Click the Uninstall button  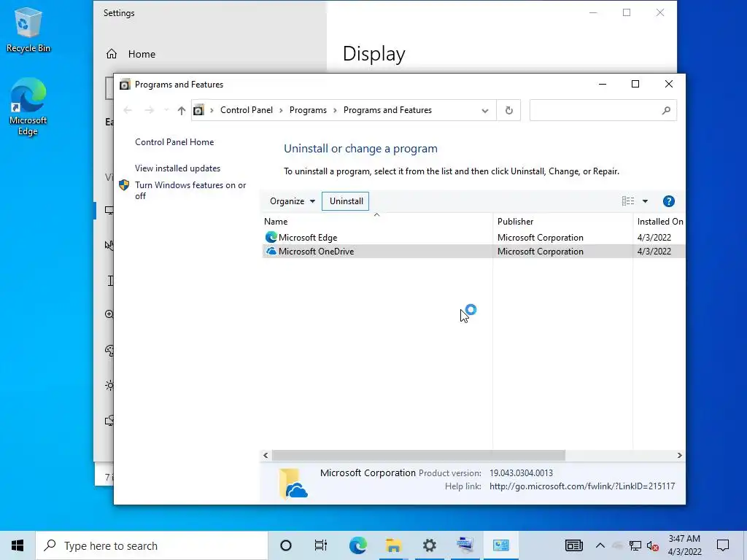[346, 201]
